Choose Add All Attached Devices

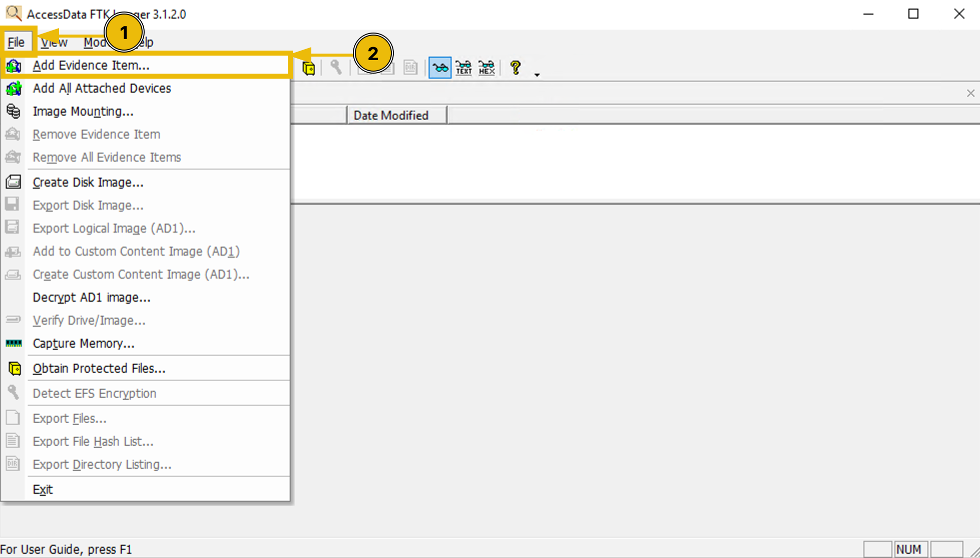tap(145, 88)
